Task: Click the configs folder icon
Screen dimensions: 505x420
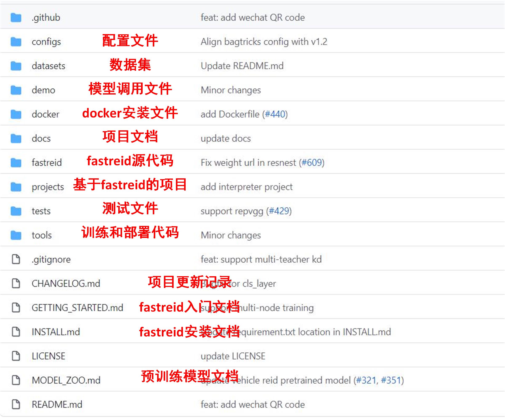Action: click(x=16, y=42)
